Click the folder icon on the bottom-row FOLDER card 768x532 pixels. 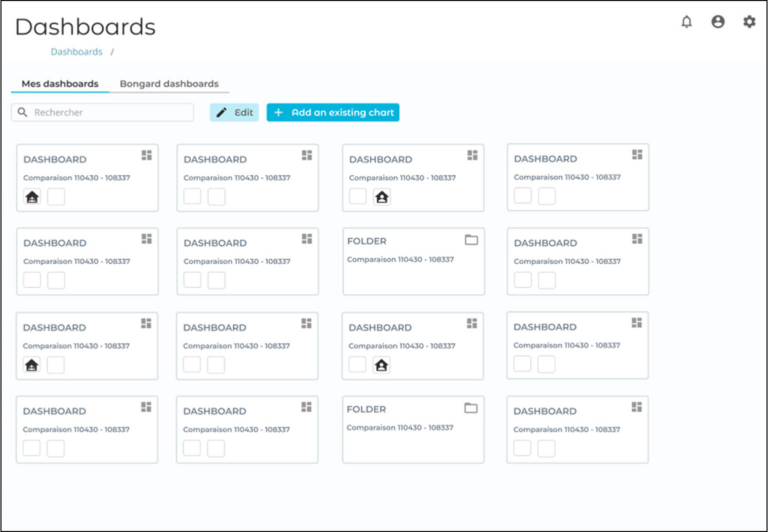[471, 408]
